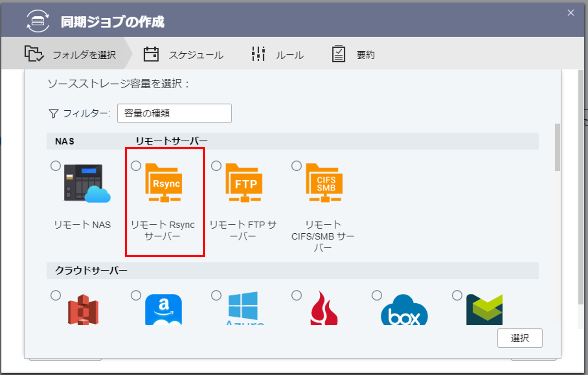This screenshot has width=588, height=375.
Task: Click the storage list vertical scrollbar
Action: [x=557, y=148]
